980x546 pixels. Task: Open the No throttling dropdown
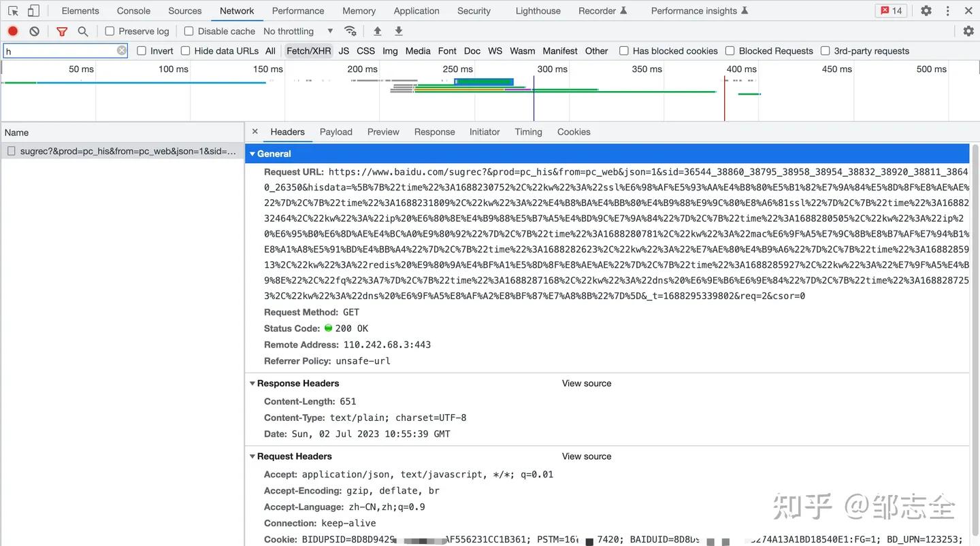(x=298, y=31)
